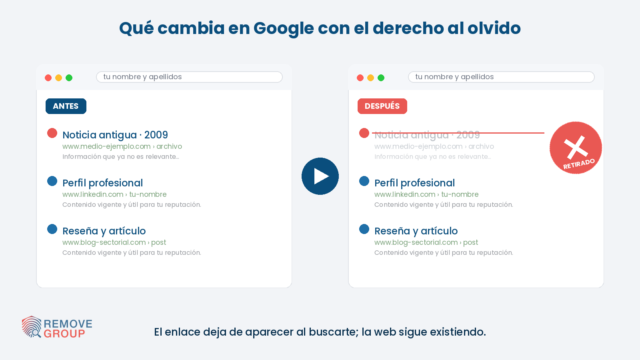
Task: Click the yellow window dot in ANTES window
Action: pos(59,78)
